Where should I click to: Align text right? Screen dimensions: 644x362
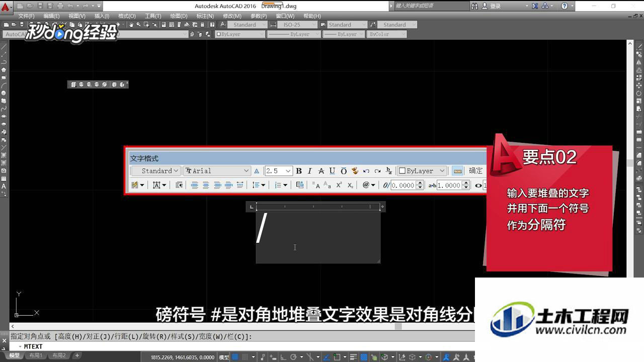(217, 185)
